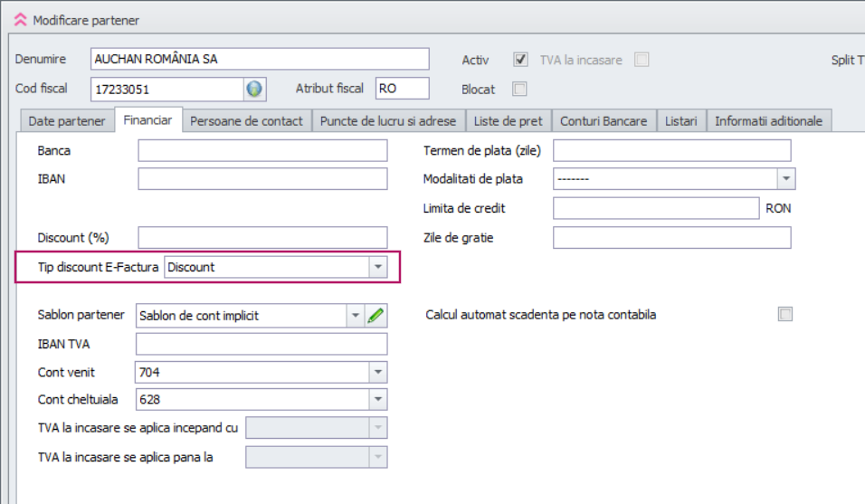Open the Liste de pret tab
Image resolution: width=865 pixels, height=504 pixels.
(x=509, y=120)
